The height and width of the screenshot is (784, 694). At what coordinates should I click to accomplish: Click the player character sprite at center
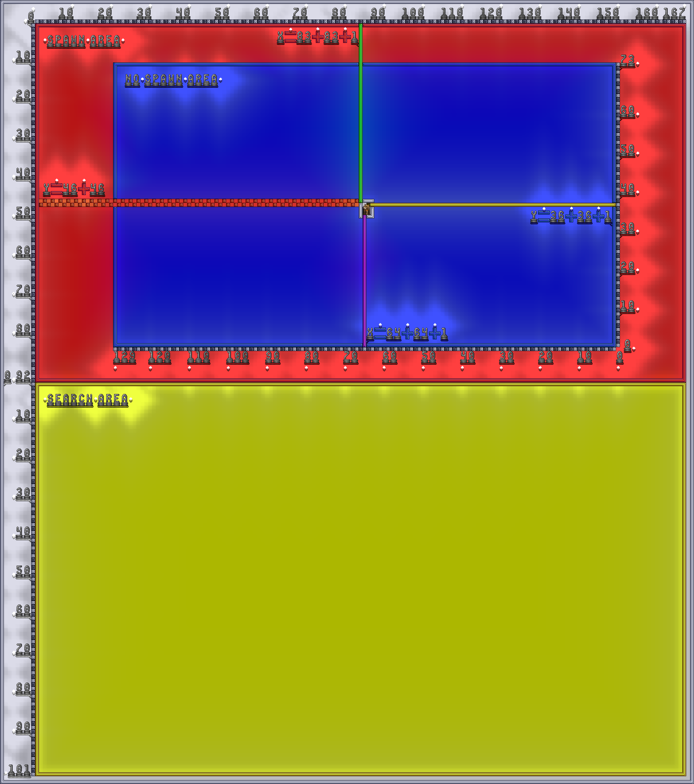366,209
